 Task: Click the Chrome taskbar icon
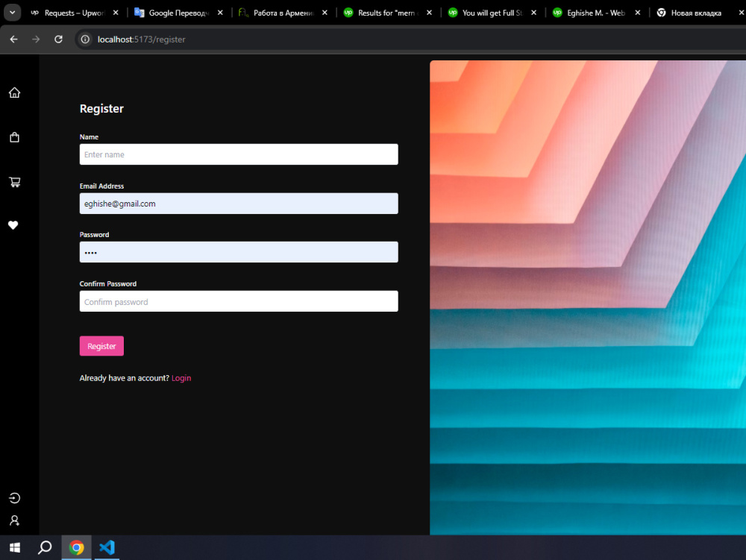coord(77,547)
